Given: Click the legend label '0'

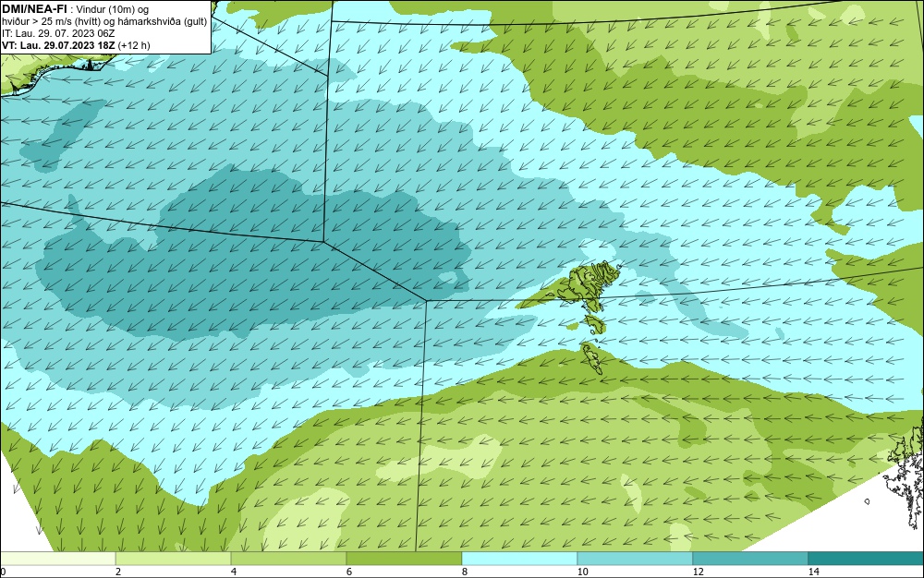Looking at the screenshot, I should click(x=3, y=572).
